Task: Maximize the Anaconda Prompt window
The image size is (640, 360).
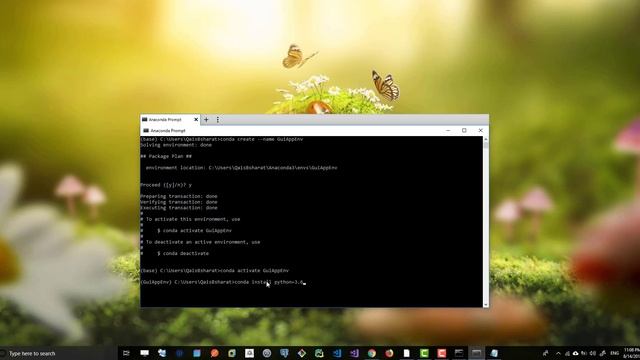Action: pos(464,131)
